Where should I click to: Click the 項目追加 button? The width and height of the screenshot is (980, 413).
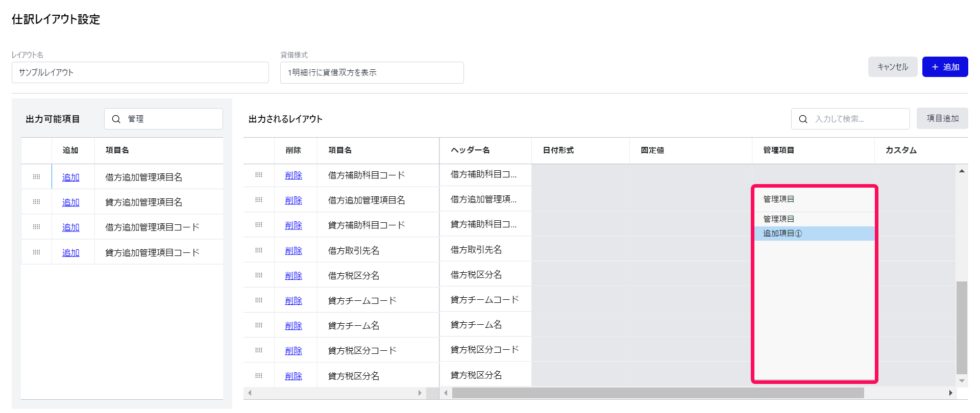point(942,118)
